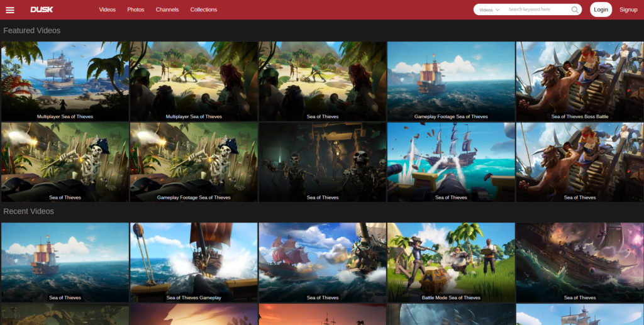Click the 'Featured Videos' heading
The width and height of the screenshot is (644, 325).
(31, 31)
